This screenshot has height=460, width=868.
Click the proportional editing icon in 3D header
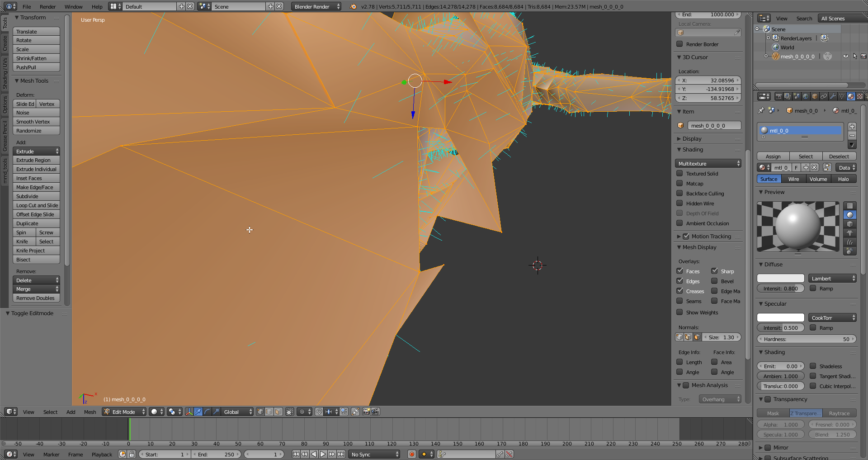(x=302, y=412)
